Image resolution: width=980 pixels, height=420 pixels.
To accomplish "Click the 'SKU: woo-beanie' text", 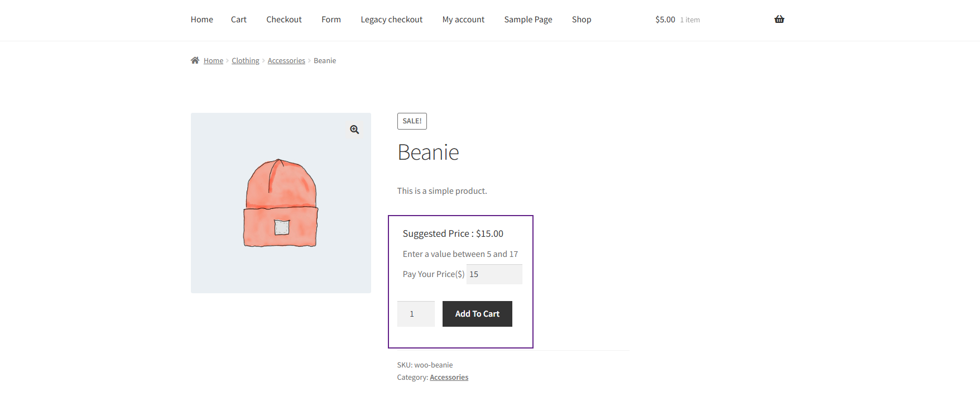I will [x=425, y=365].
